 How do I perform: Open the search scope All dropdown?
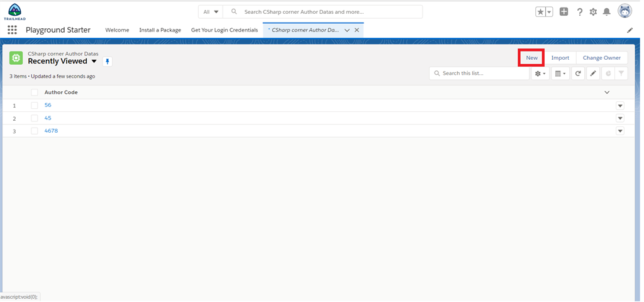click(211, 12)
